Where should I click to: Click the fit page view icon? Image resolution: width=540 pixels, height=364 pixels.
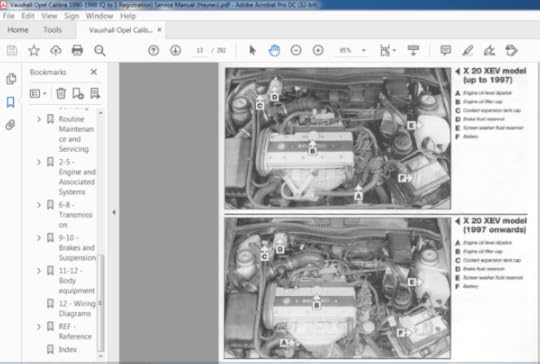385,51
